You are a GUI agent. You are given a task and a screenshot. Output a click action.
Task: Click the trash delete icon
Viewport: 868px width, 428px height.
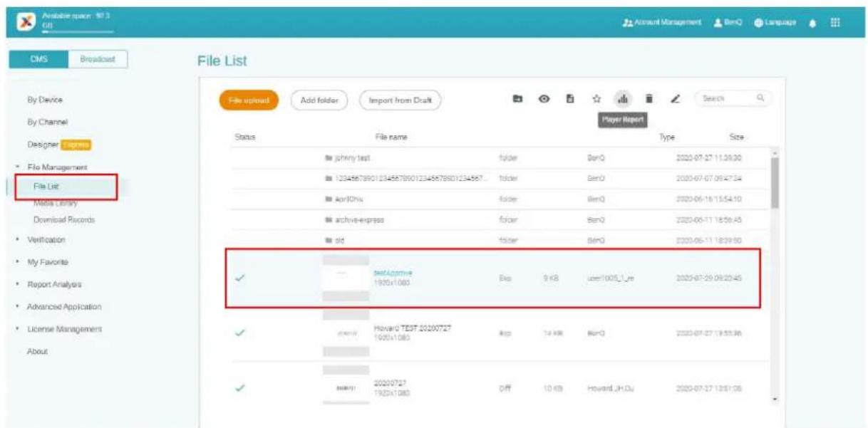(649, 100)
